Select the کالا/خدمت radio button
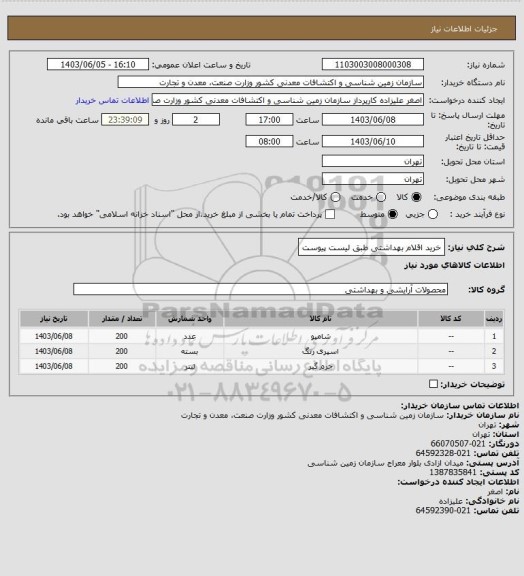This screenshot has height=576, width=524. pos(335,197)
